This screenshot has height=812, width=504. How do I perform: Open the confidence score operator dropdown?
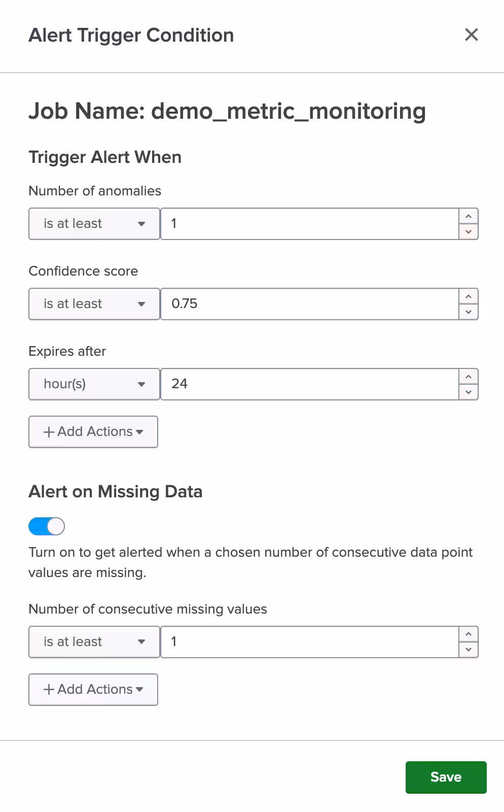tap(94, 304)
